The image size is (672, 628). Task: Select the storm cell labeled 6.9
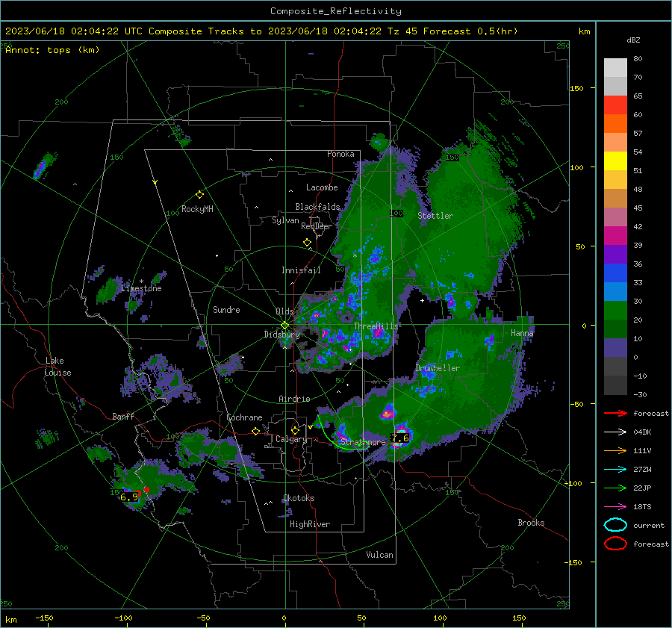pyautogui.click(x=129, y=497)
